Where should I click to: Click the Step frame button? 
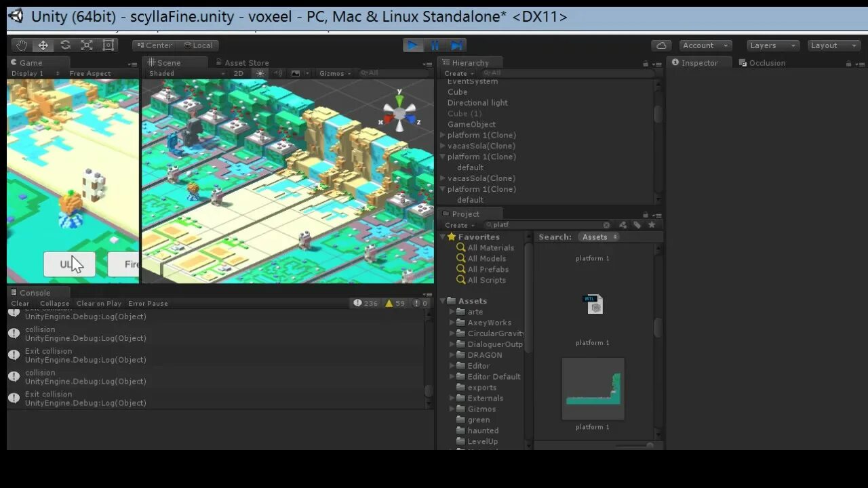click(x=456, y=45)
